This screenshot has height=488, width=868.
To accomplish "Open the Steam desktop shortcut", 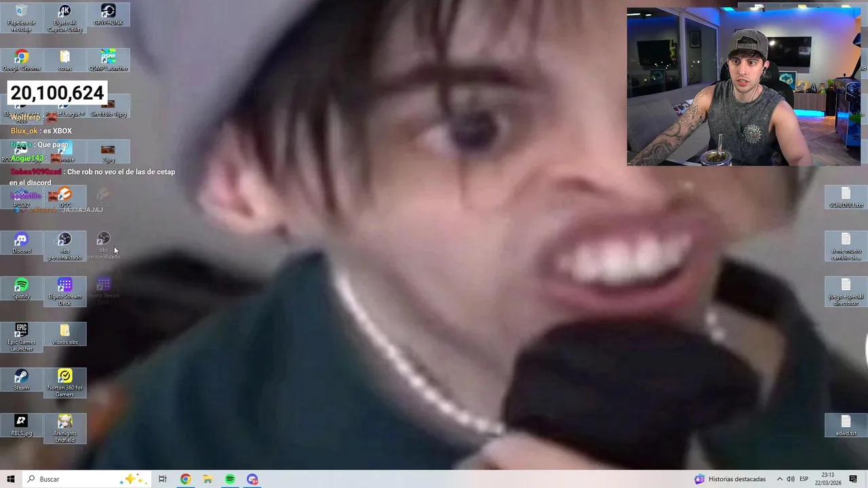I will coord(22,380).
